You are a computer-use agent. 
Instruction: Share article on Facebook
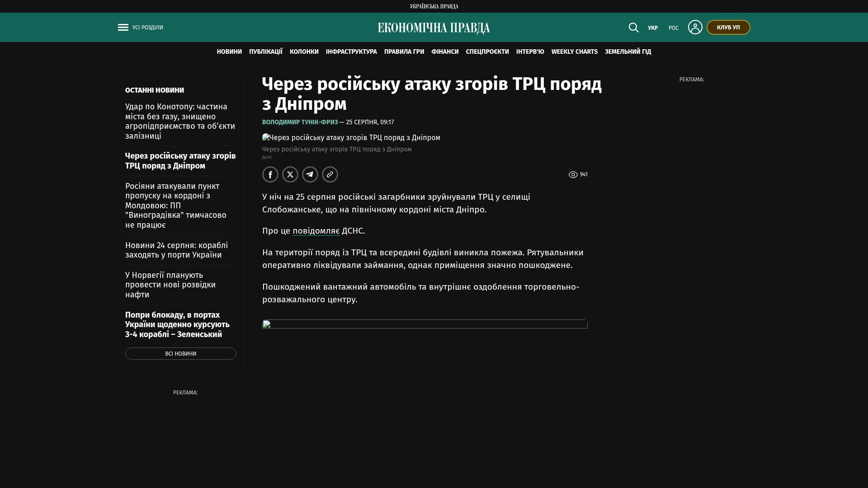270,174
